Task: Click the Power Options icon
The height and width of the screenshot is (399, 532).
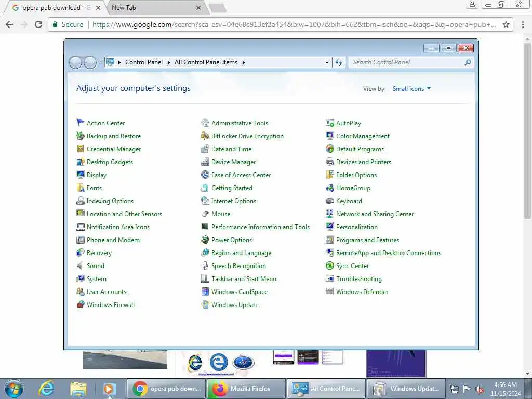Action: [205, 240]
